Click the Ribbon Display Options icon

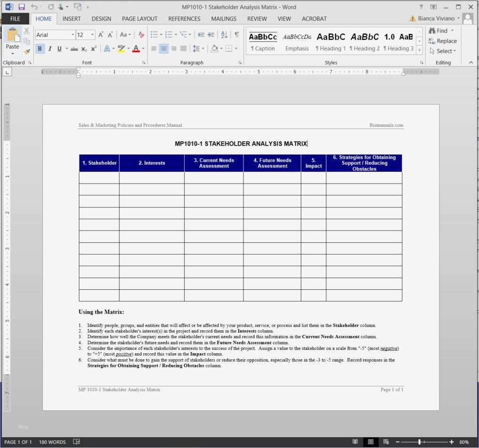(x=433, y=7)
